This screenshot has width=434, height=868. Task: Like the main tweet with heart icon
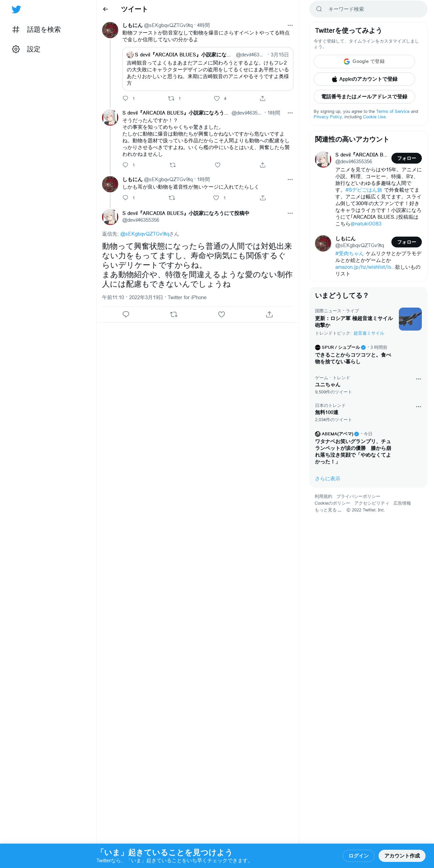(x=221, y=314)
